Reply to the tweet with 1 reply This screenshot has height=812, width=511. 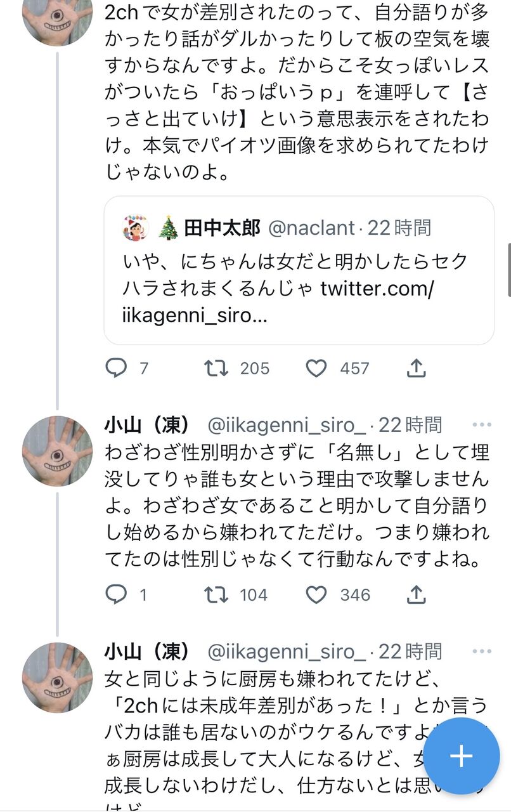point(116,594)
